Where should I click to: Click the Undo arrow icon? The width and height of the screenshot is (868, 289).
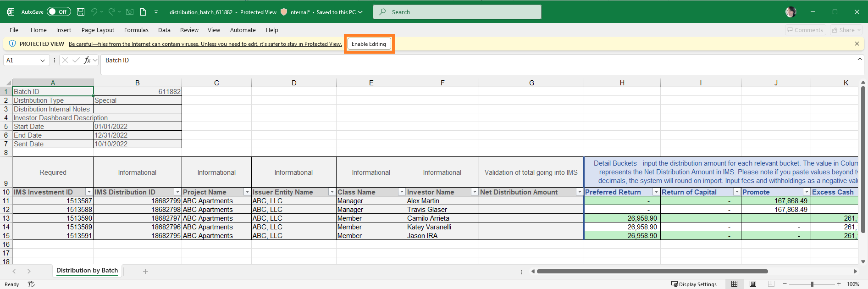94,12
